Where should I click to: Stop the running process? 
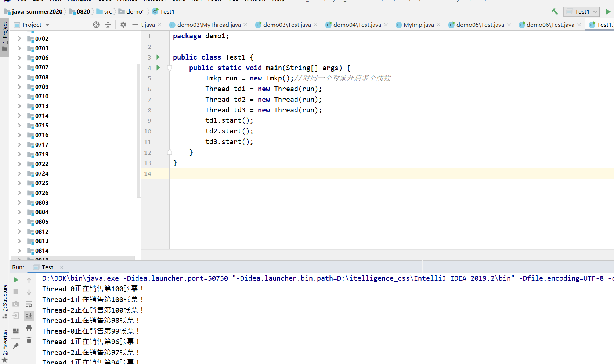coord(16,292)
